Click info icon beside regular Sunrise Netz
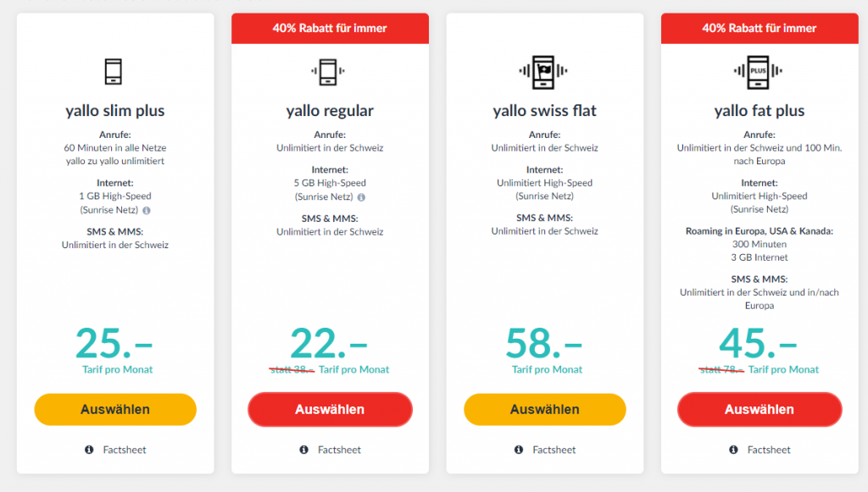Viewport: 868px width, 492px height. (361, 197)
